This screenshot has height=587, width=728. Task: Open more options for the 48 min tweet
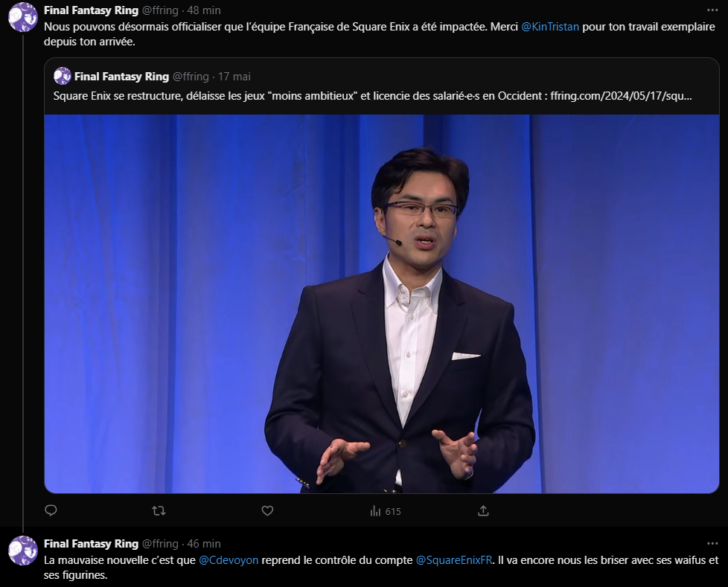712,10
